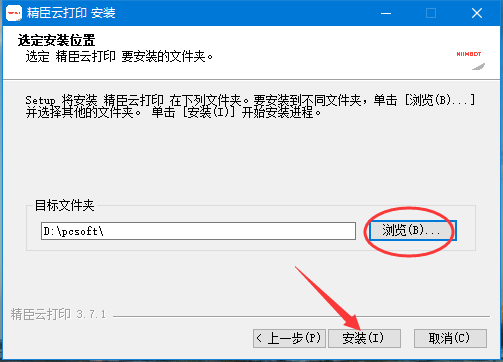This screenshot has height=362, width=503.
Task: Click the 精臣云打印 安装 title bar text
Action: click(71, 13)
